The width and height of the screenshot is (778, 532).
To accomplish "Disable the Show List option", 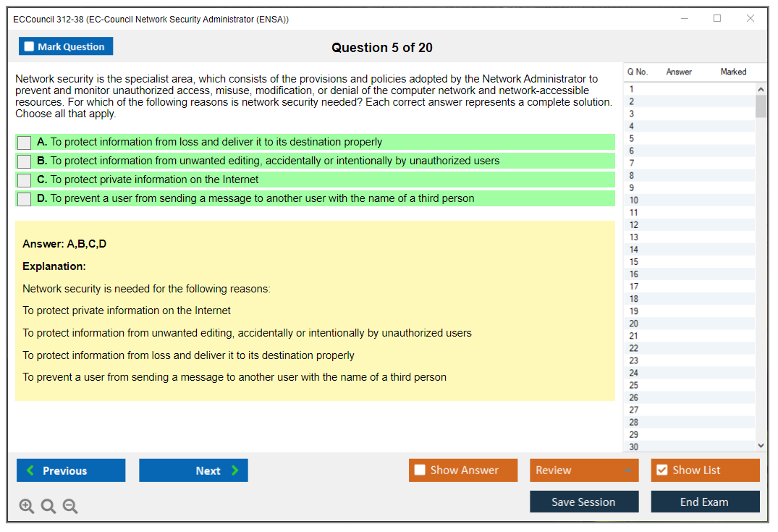I will pyautogui.click(x=661, y=470).
